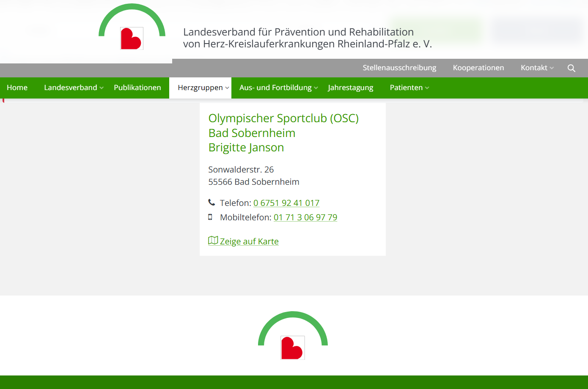Screen dimensions: 588x389
Task: Click the Zeige auf Karte link text
Action: 249,241
